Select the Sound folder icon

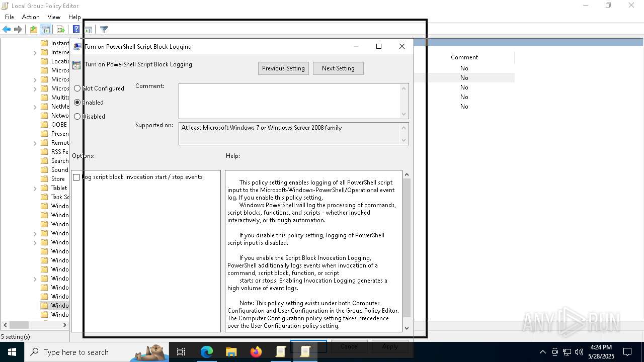click(x=44, y=170)
